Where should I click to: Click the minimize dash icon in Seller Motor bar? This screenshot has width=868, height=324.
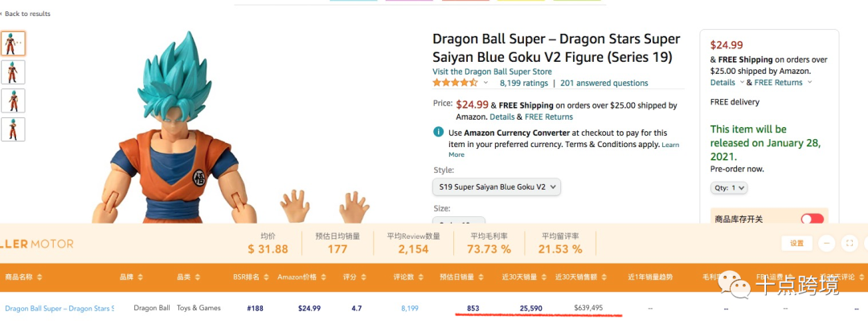coord(826,243)
